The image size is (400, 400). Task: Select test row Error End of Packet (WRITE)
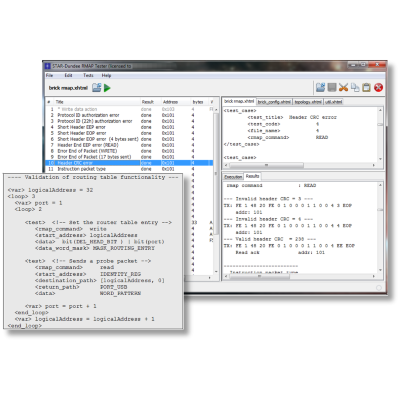coord(129,151)
